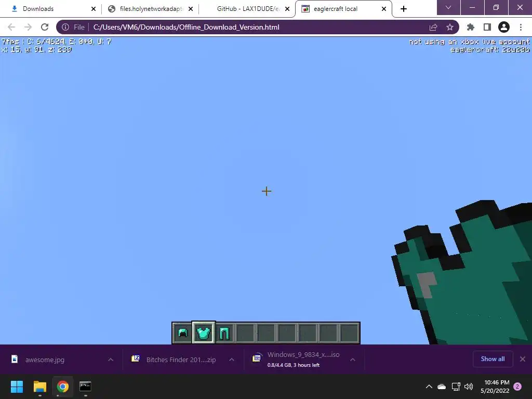Click the Windows_9_9834 iso download item

[295, 360]
